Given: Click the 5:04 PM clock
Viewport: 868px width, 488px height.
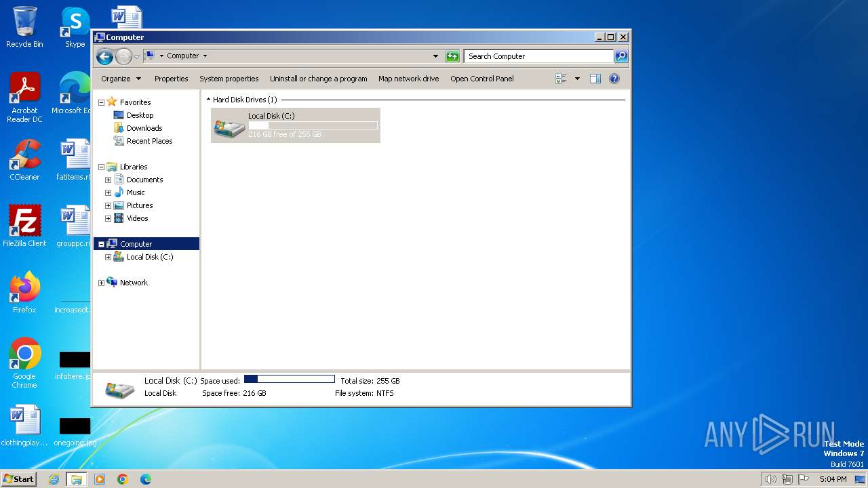Looking at the screenshot, I should point(833,479).
